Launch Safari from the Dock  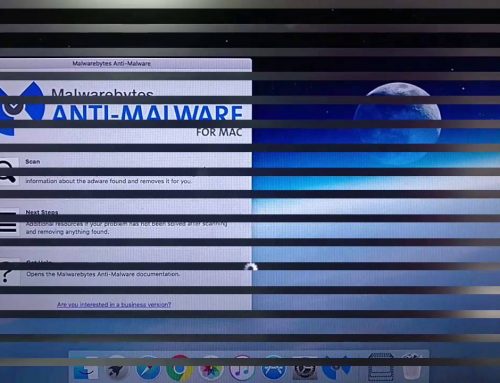pos(148,368)
